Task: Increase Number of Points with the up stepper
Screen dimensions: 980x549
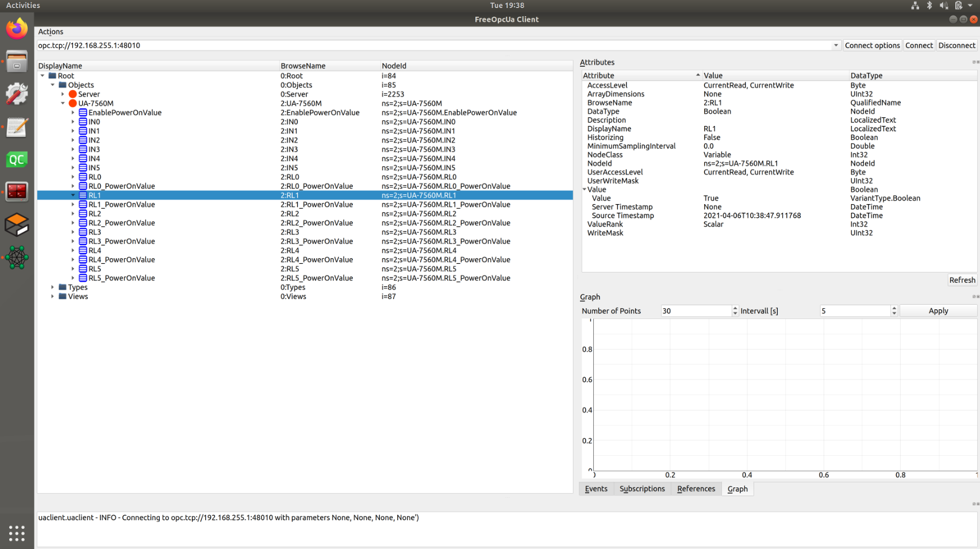Action: click(735, 308)
